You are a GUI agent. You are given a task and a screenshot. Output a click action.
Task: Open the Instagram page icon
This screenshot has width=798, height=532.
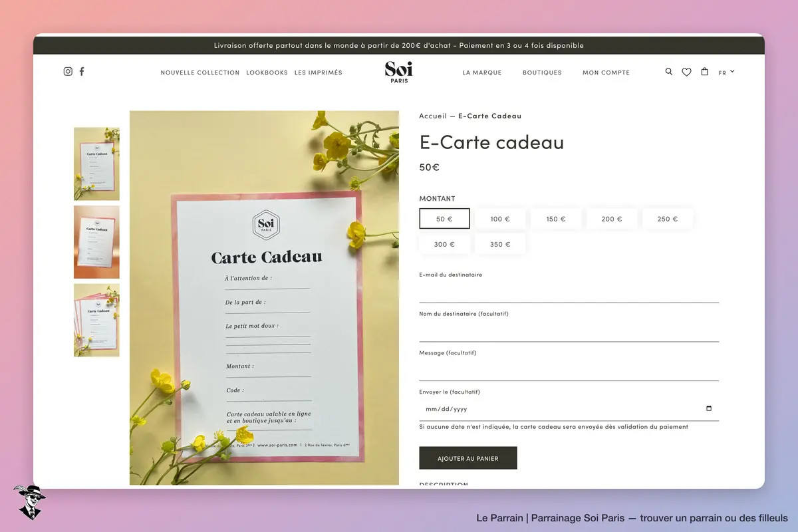click(x=68, y=72)
